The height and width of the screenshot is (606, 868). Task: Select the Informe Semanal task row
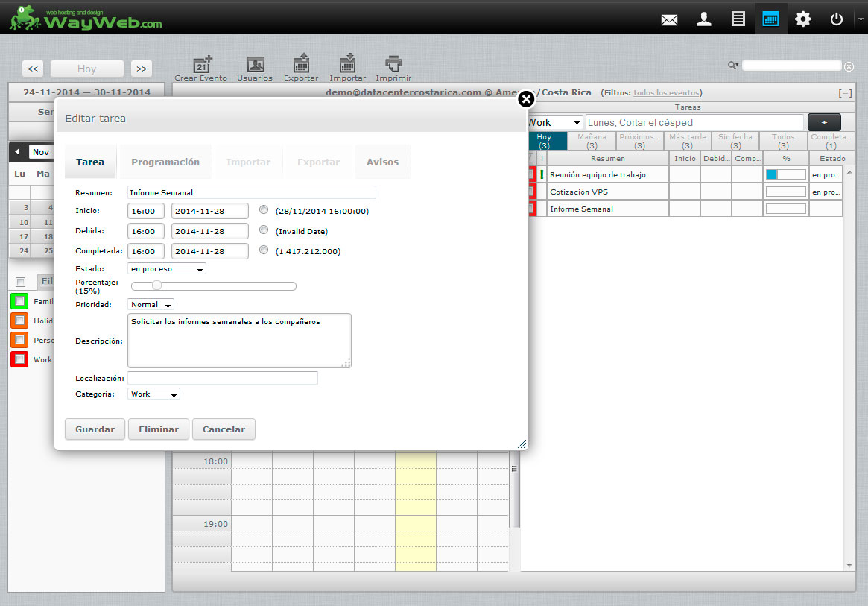(x=685, y=209)
